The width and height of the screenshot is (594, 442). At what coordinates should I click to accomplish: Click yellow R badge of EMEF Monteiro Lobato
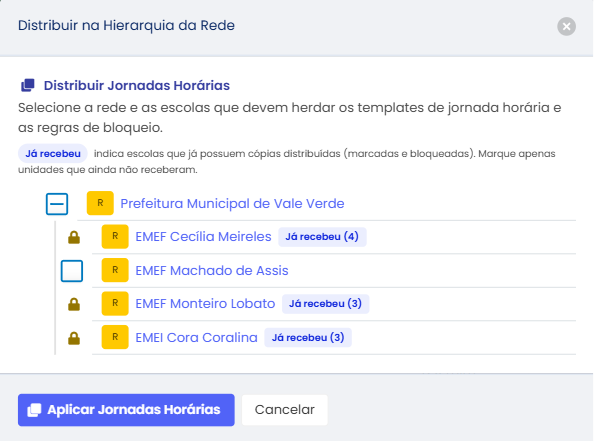(115, 304)
